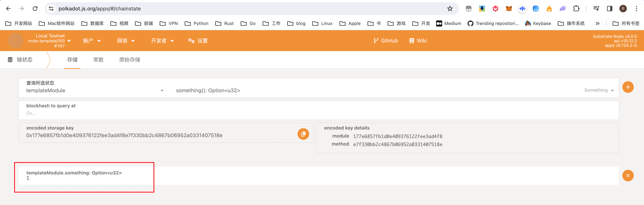Image resolution: width=644 pixels, height=205 pixels.
Task: Copy the encoded storage key
Action: (303, 134)
